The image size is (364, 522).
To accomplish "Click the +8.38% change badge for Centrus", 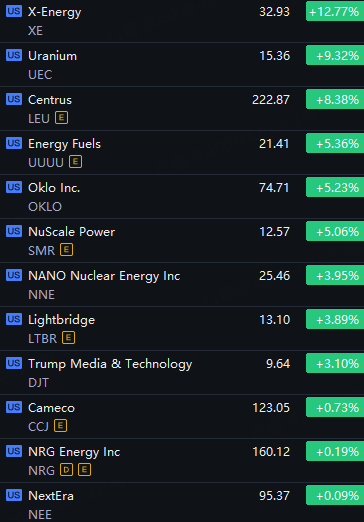I will click(x=335, y=100).
